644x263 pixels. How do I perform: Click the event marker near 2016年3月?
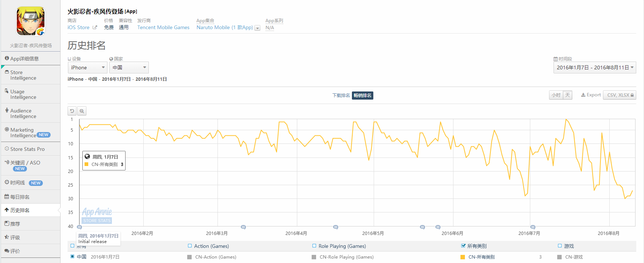coord(243,227)
